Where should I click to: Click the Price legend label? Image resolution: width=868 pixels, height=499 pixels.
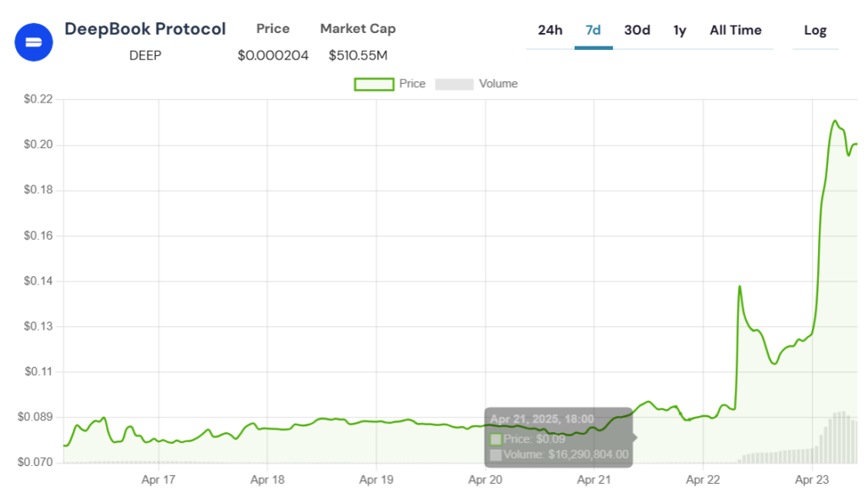412,84
